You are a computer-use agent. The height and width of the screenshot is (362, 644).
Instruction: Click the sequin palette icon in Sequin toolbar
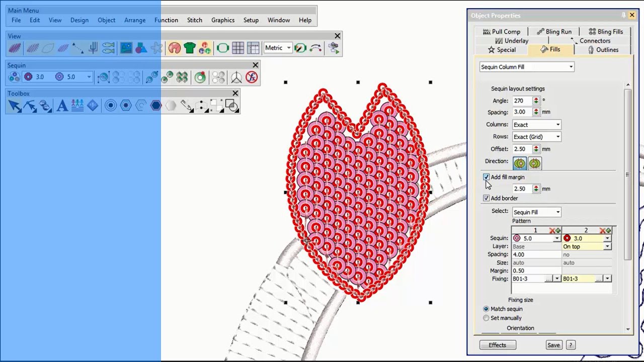pyautogui.click(x=14, y=77)
